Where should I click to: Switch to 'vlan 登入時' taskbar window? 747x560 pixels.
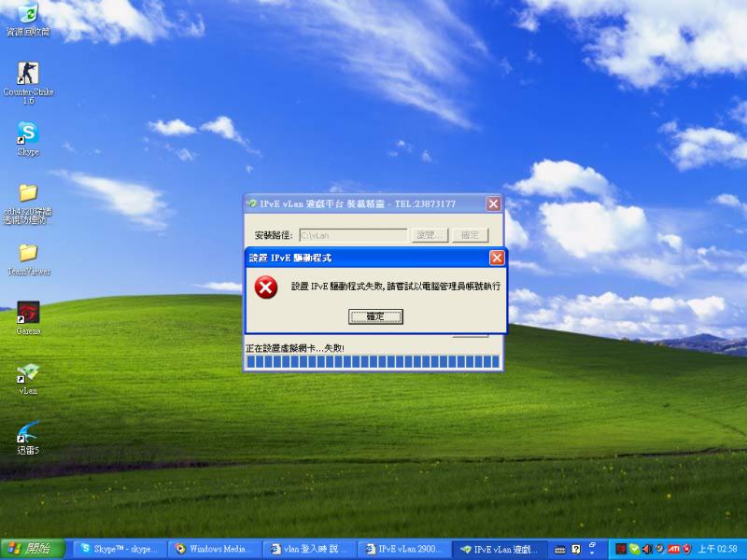(x=310, y=549)
